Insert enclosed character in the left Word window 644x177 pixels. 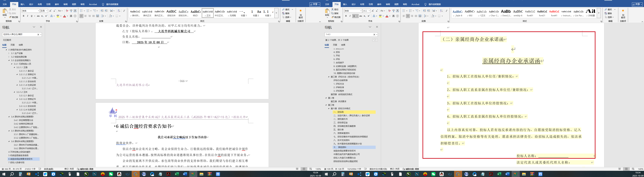point(75,16)
